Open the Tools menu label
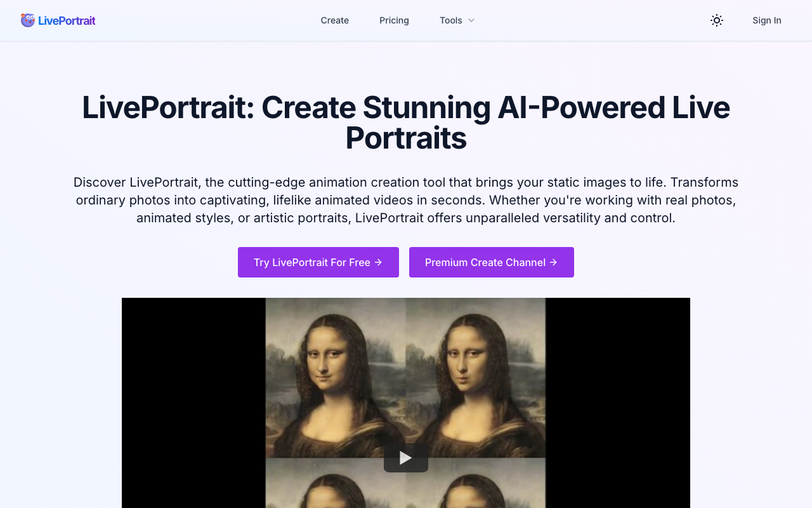Viewport: 812px width, 508px height. (450, 20)
